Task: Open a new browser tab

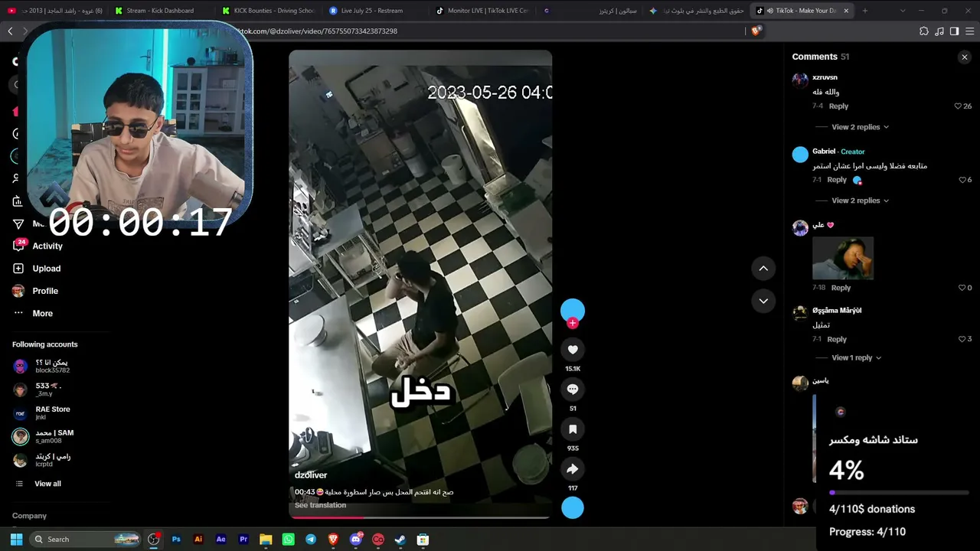Action: pos(865,11)
